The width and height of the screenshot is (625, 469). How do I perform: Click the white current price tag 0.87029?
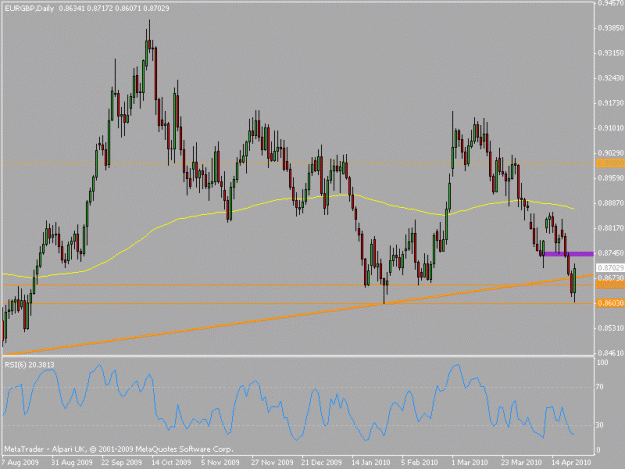pos(610,268)
